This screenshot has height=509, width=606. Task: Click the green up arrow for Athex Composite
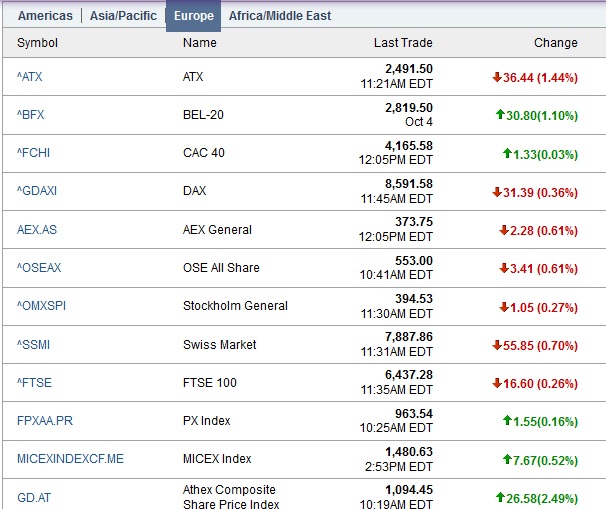500,497
